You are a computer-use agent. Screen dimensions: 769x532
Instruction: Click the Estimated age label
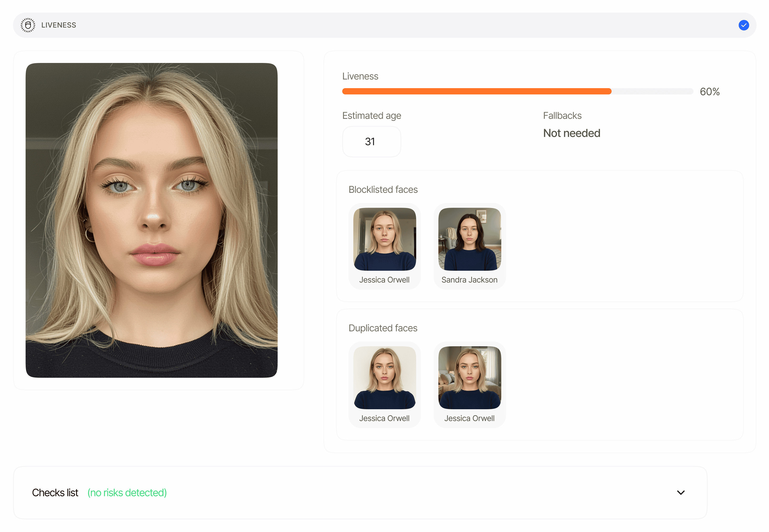coord(371,116)
